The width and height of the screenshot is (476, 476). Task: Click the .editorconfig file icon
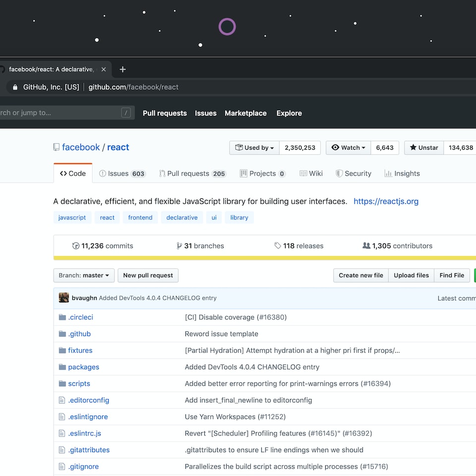coord(62,400)
